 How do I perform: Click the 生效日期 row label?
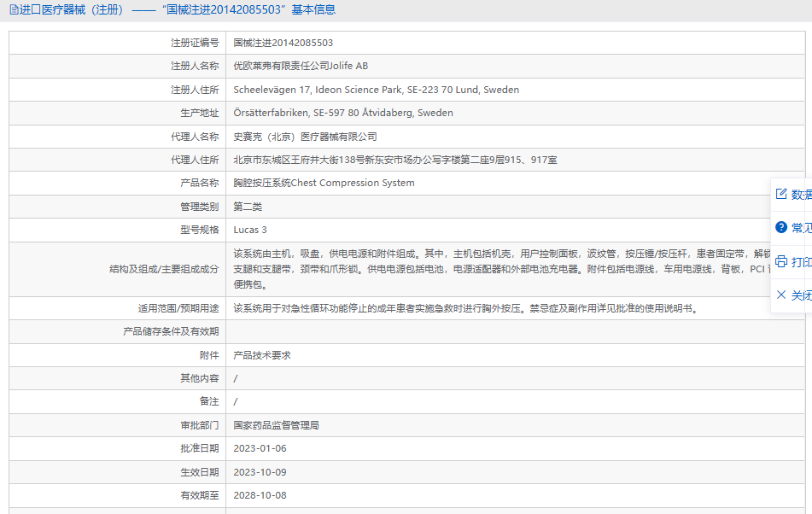tap(200, 472)
